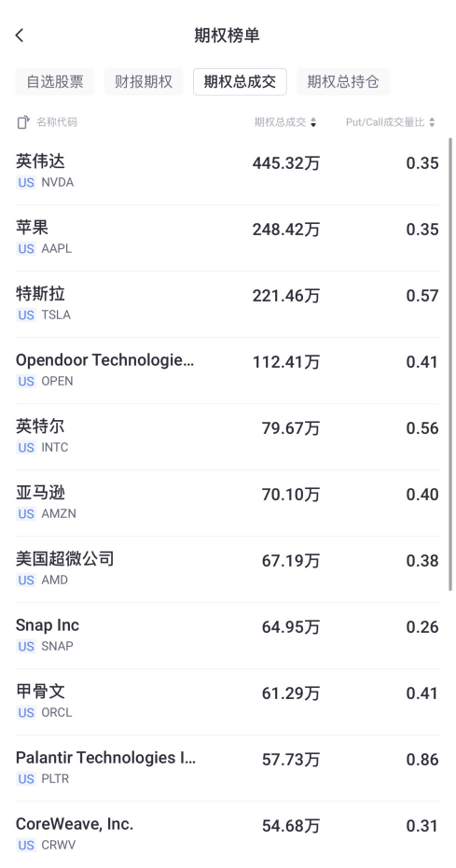Select the 期权总成交 tab
This screenshot has height=868, width=456.
point(240,82)
